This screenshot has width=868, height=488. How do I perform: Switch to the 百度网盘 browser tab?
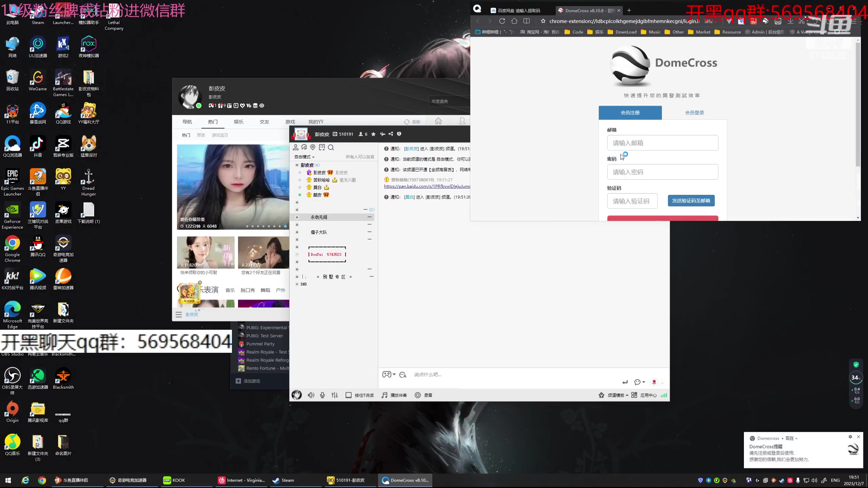519,11
